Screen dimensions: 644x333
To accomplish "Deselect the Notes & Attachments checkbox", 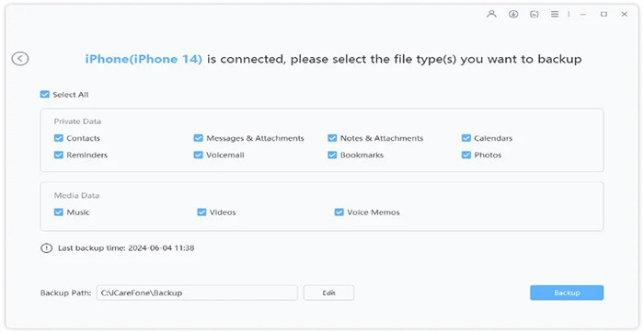I will (332, 138).
